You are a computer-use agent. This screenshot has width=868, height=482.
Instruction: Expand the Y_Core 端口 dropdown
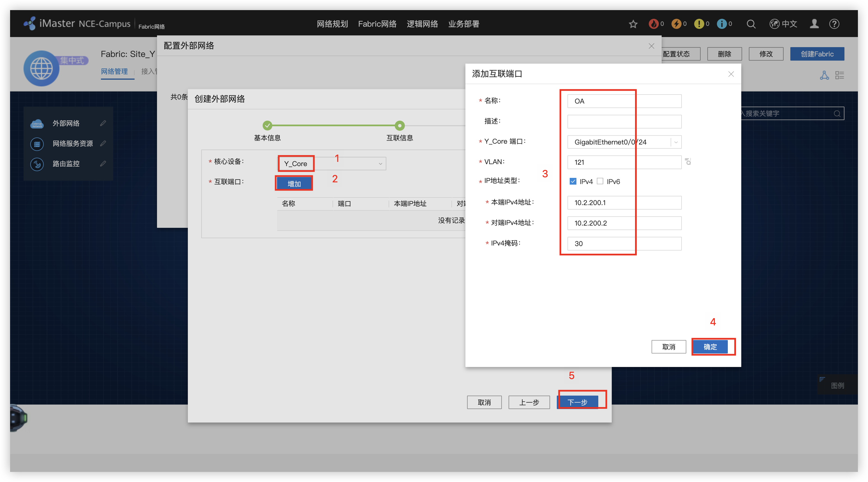[x=676, y=142]
